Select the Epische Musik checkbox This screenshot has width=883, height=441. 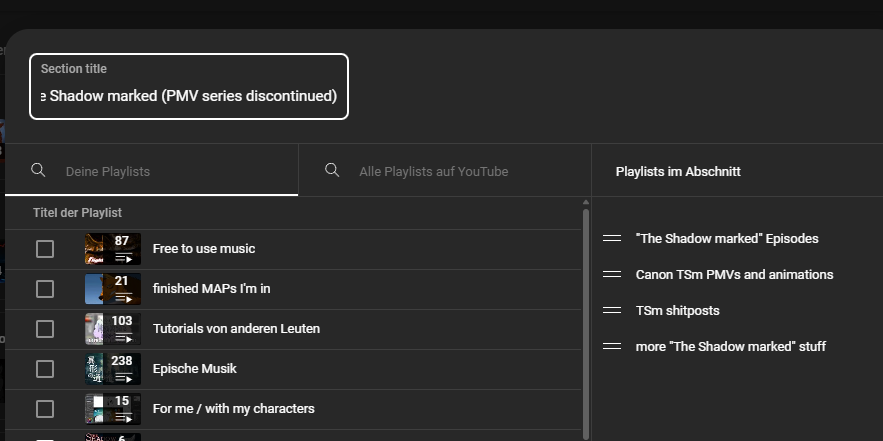[45, 369]
